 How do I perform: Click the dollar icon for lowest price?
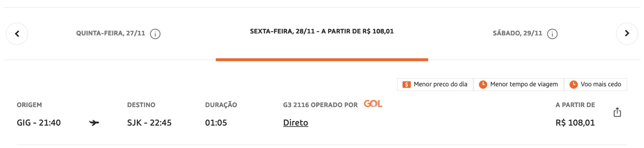(406, 84)
